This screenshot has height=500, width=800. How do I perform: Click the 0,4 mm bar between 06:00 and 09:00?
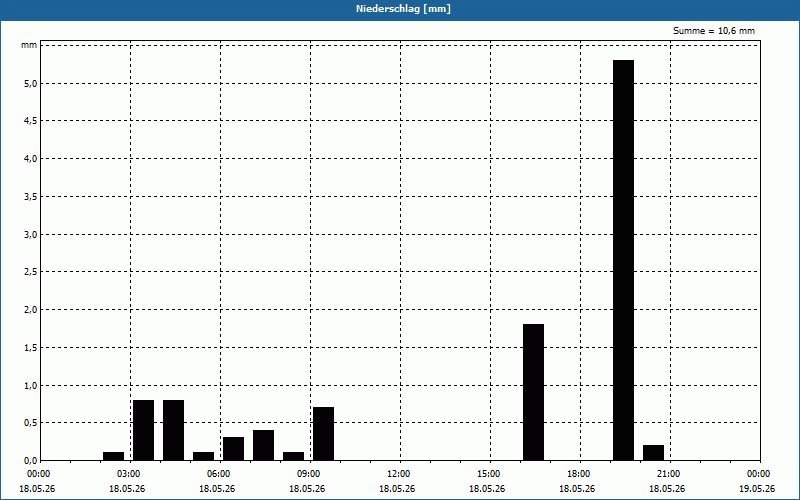click(263, 445)
